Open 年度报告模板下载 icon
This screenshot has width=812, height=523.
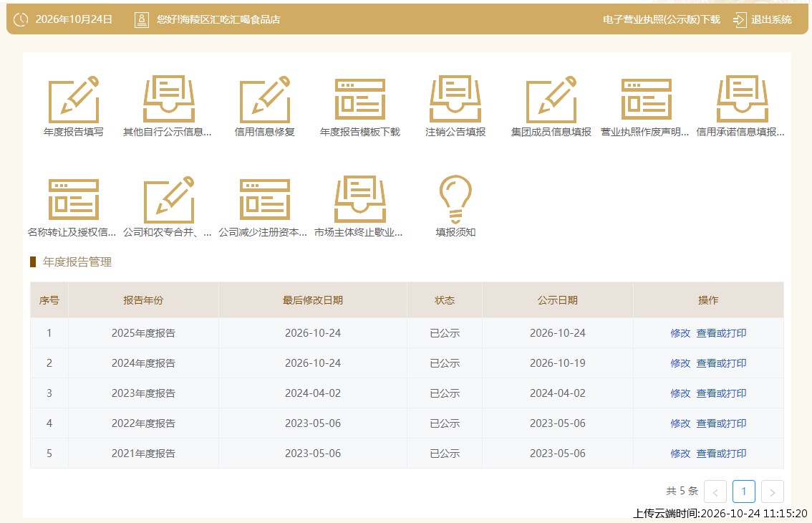point(360,100)
